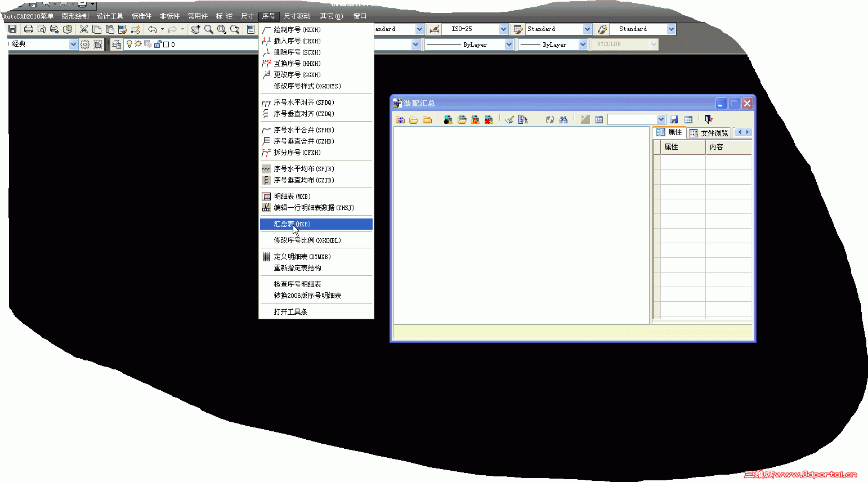868x482 pixels.
Task: Click the Publish icon
Action: (x=55, y=29)
